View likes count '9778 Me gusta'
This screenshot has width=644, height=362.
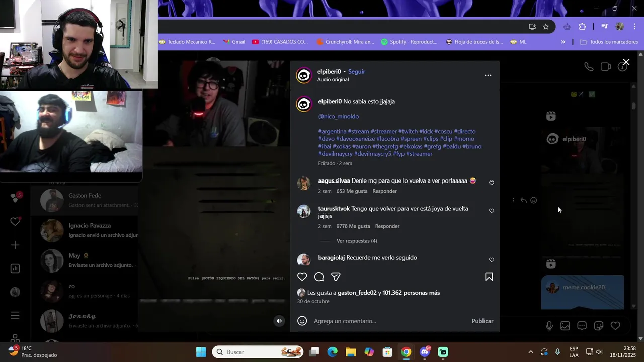353,226
